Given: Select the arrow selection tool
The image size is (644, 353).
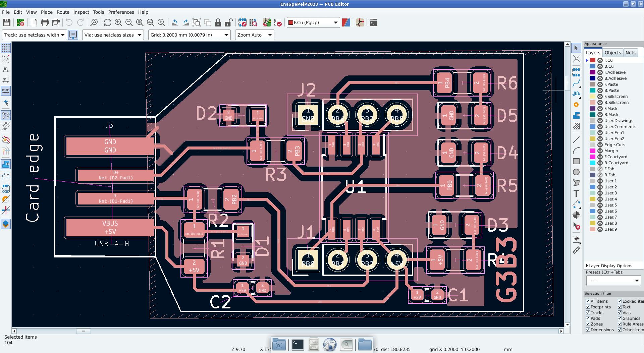Looking at the screenshot, I should [576, 48].
